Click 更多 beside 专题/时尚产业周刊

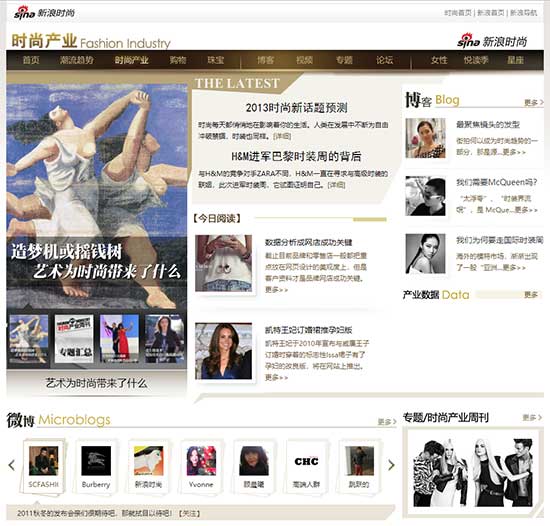(532, 417)
